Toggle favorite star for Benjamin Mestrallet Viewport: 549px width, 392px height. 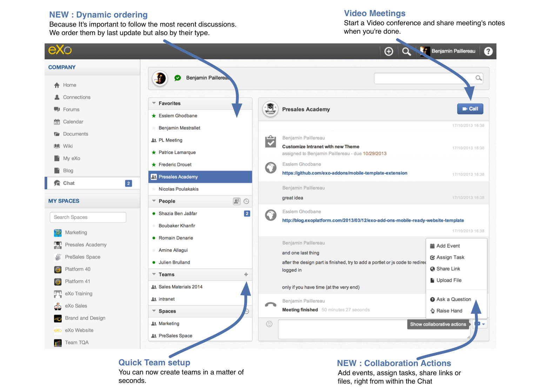154,128
